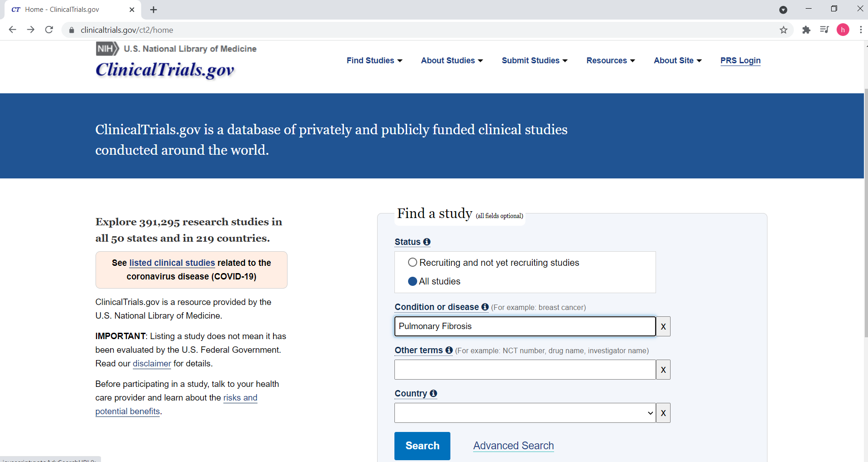Screen dimensions: 868x462
Task: Open the risks and potential benefits link
Action: (177, 404)
